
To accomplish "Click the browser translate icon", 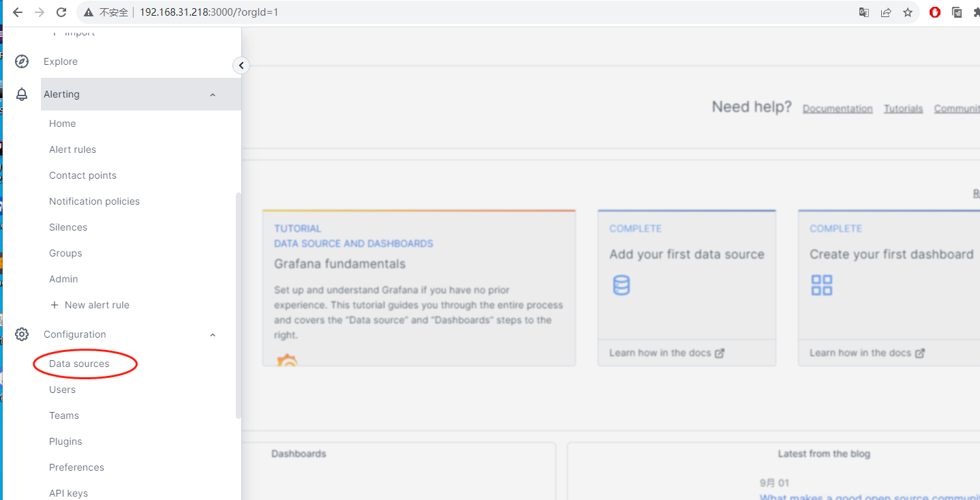I will pyautogui.click(x=863, y=12).
